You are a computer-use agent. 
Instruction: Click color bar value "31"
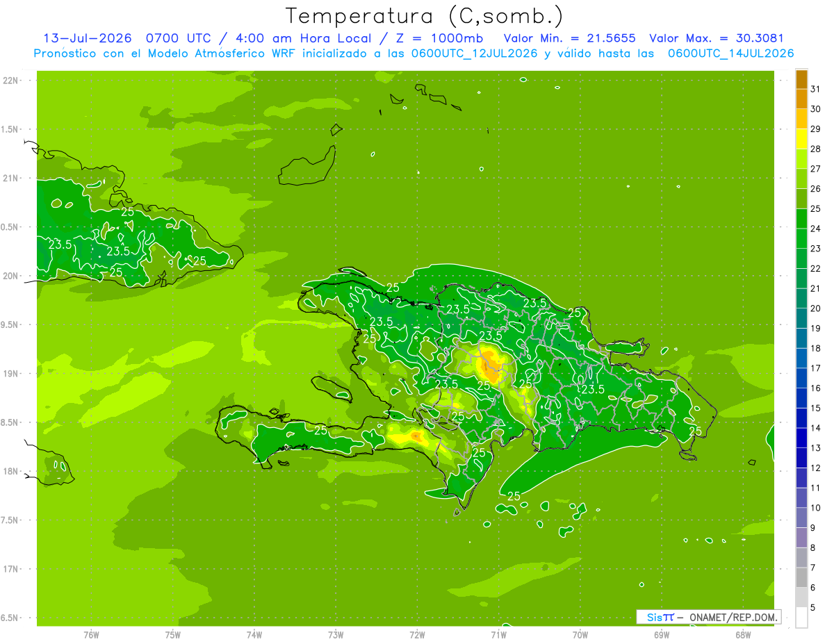(816, 89)
